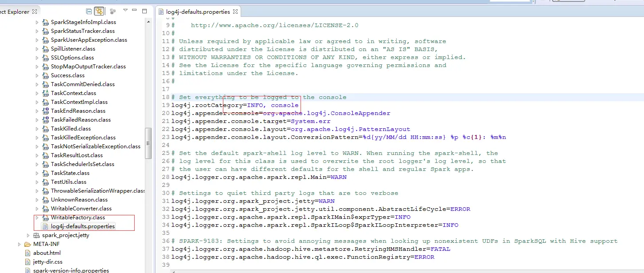Click the LICENSE-2.0 URL on line 9
644x273 pixels.
point(275,25)
